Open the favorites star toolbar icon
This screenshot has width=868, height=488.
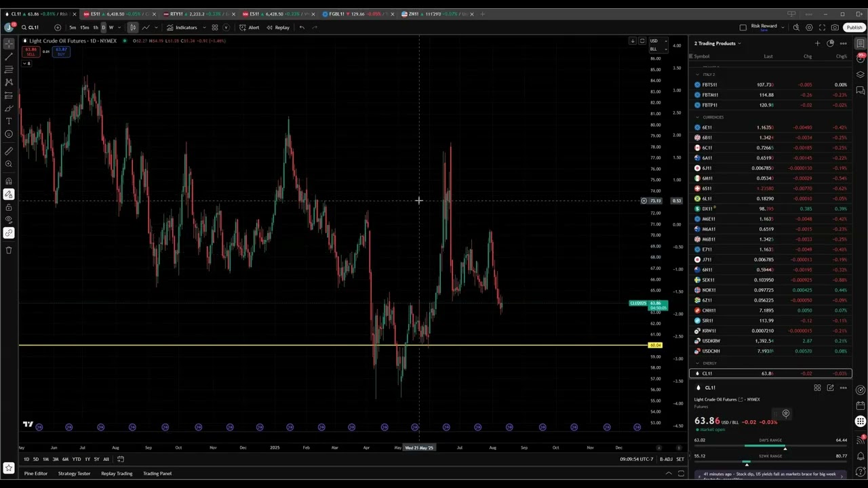coord(9,468)
